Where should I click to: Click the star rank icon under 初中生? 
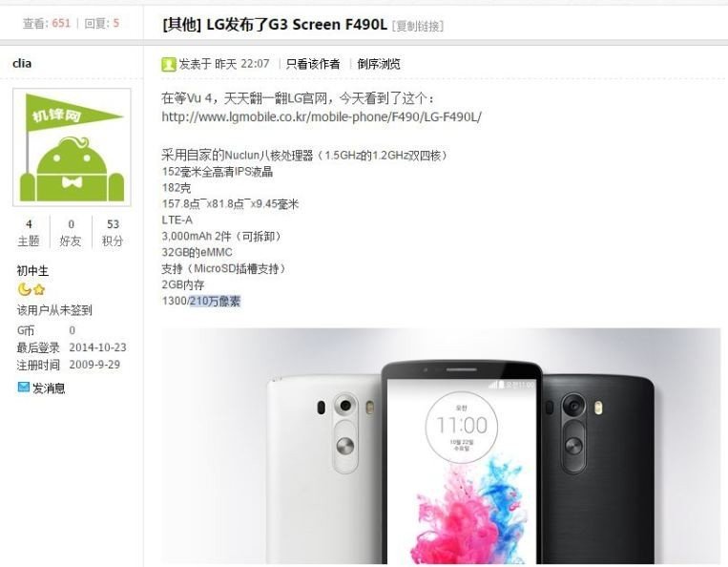point(39,290)
